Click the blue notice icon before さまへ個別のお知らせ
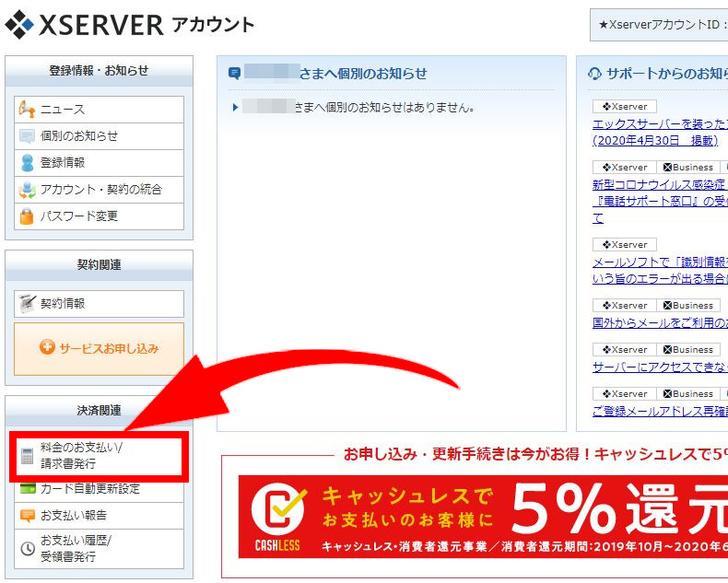The image size is (728, 583). [234, 74]
